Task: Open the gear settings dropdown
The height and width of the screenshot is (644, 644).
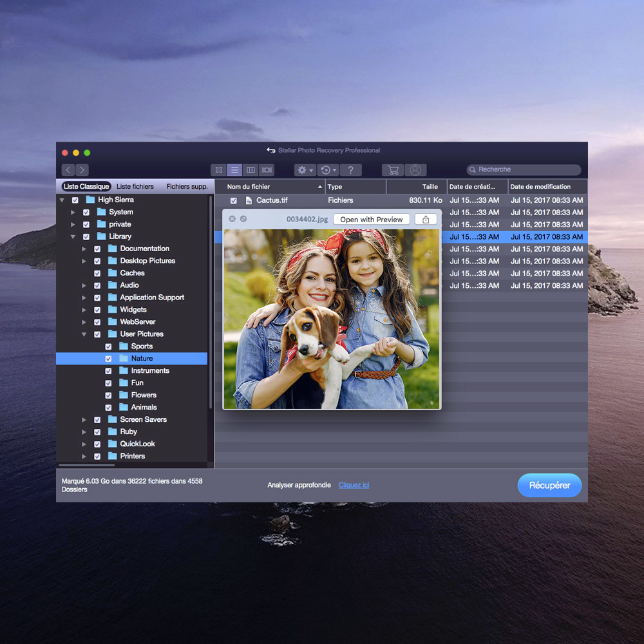Action: pyautogui.click(x=305, y=170)
